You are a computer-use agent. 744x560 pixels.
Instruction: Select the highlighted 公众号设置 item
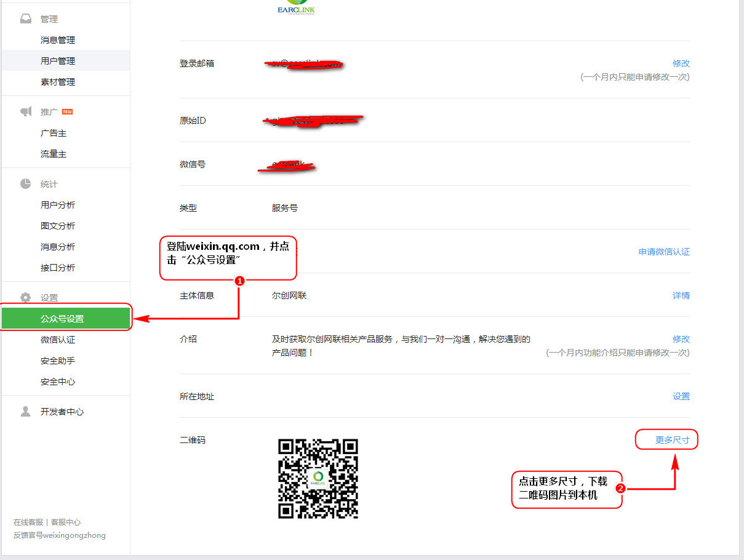62,319
